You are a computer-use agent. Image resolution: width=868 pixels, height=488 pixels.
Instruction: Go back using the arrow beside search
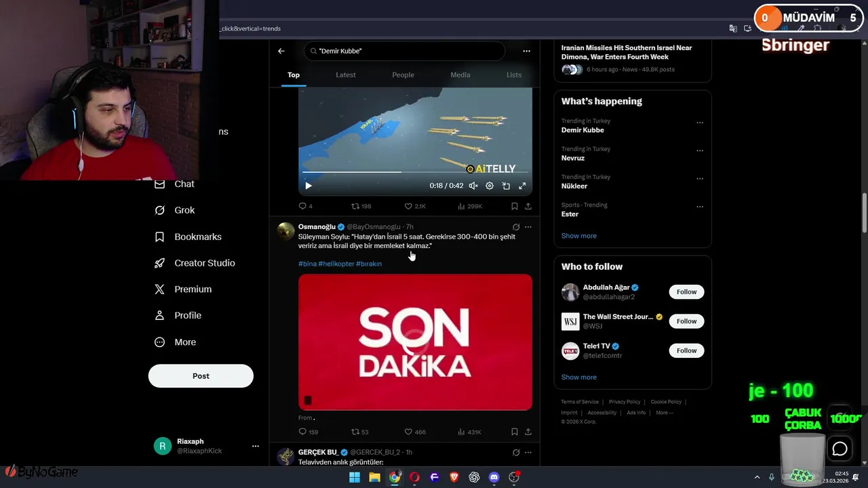[281, 51]
